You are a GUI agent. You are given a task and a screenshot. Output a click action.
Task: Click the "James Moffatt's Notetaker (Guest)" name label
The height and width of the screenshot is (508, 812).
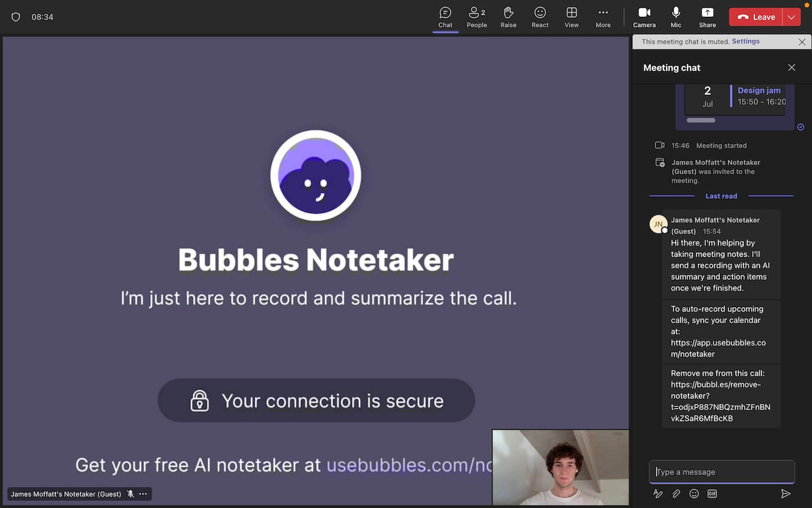[66, 494]
